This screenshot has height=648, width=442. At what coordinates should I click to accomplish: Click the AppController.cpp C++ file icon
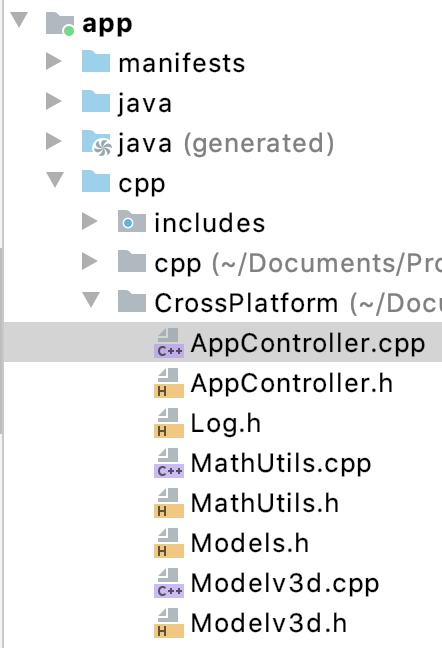[x=169, y=343]
